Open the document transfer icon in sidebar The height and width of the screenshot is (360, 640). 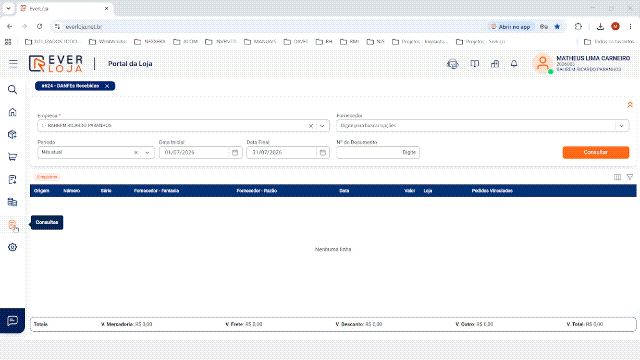[13, 180]
